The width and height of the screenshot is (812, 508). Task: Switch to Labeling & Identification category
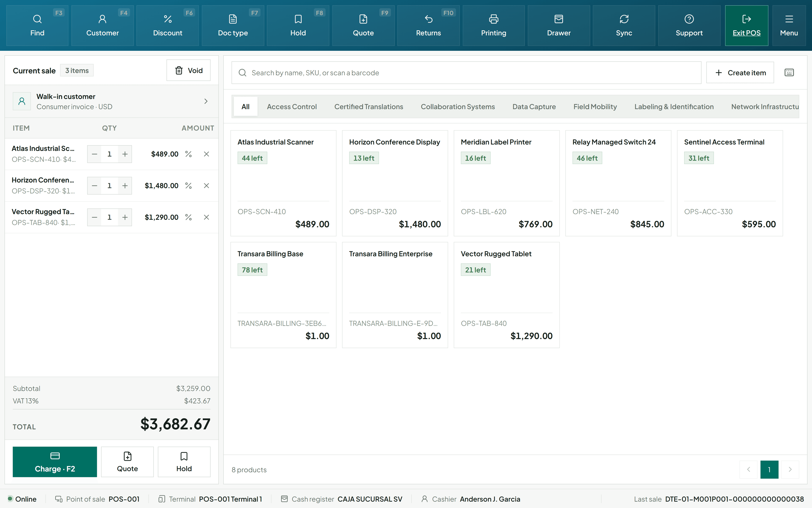pos(674,106)
